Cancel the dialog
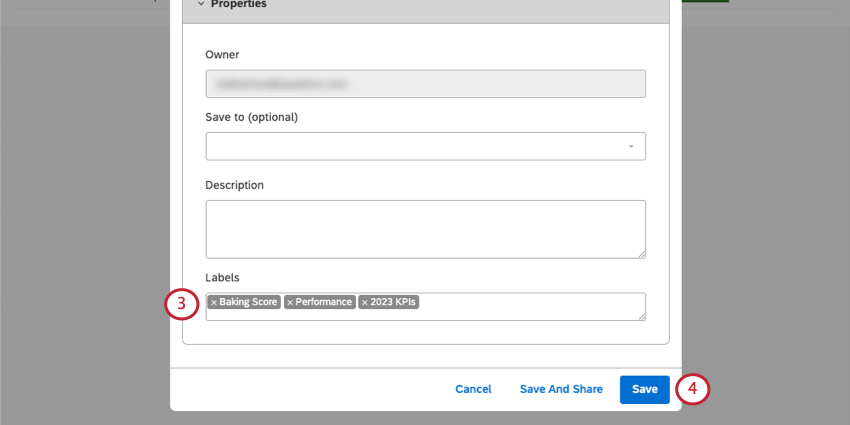850x425 pixels. point(473,389)
